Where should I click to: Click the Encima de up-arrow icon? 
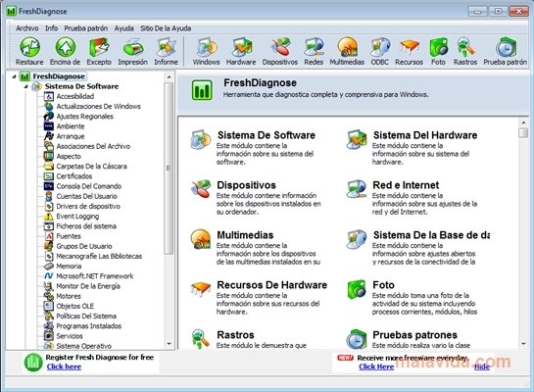tap(65, 47)
